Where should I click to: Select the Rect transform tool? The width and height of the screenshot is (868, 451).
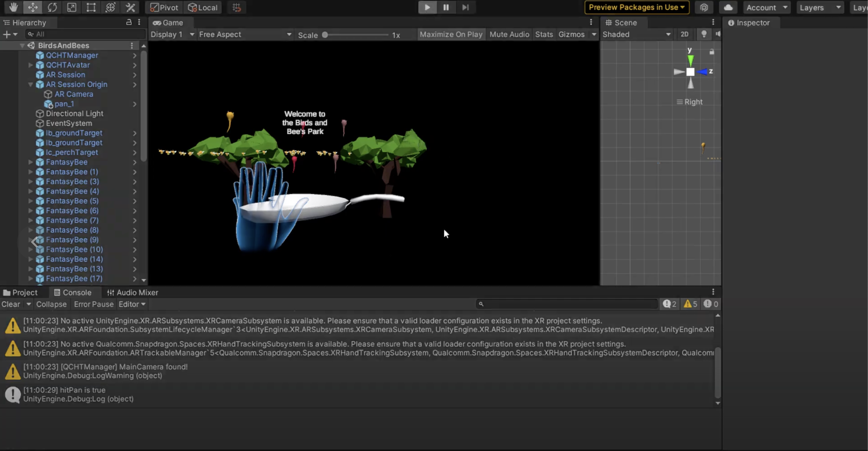tap(91, 8)
